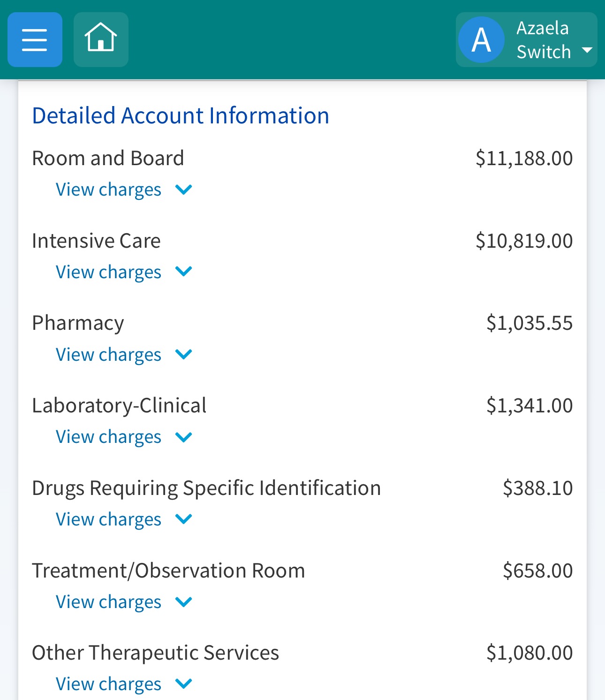Viewport: 605px width, 700px height.
Task: Open the Azaela Switch account dropdown arrow
Action: click(x=587, y=50)
